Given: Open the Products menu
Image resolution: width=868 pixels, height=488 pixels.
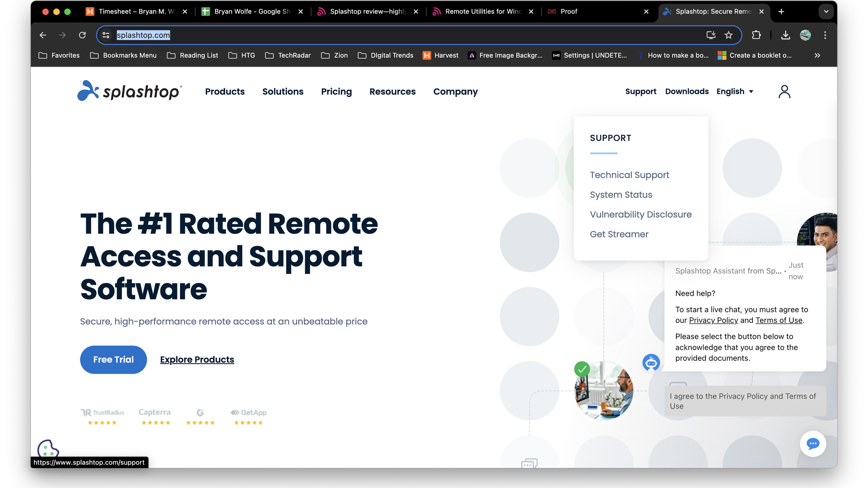Looking at the screenshot, I should pyautogui.click(x=225, y=92).
